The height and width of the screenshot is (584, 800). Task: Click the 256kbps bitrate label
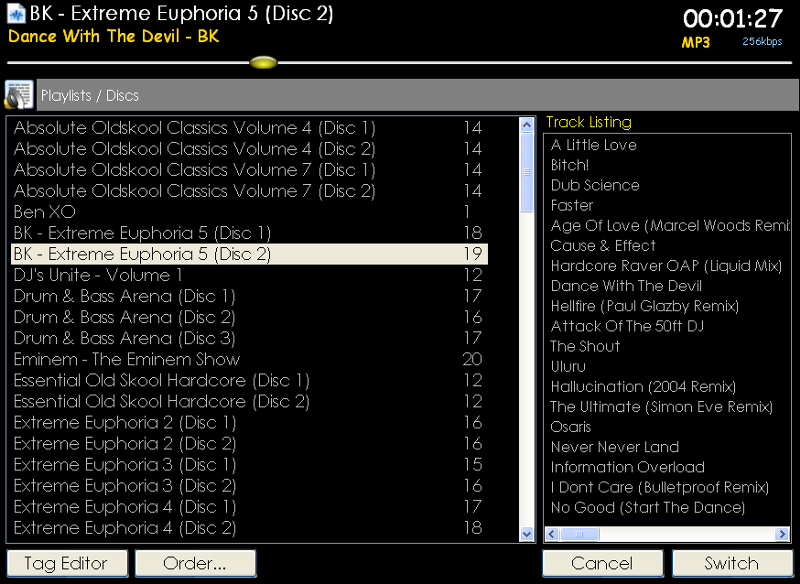[762, 41]
